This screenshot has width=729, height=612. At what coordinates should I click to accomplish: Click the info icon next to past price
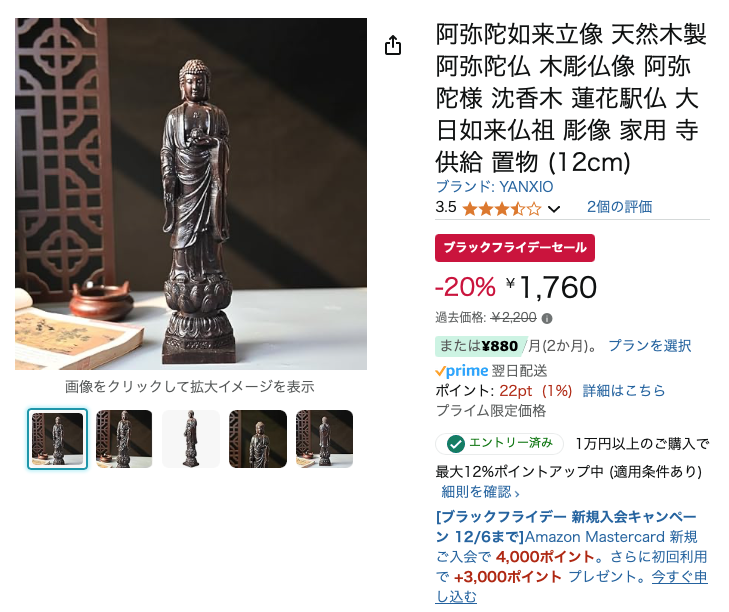tap(547, 319)
